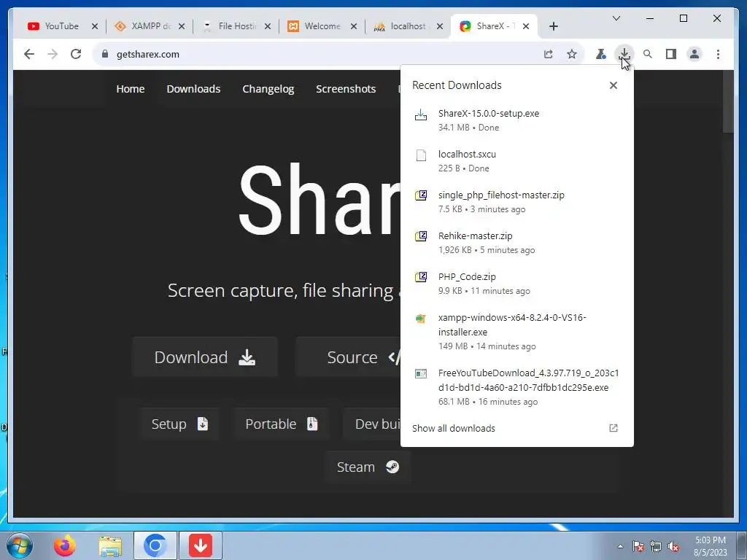The width and height of the screenshot is (747, 560).
Task: Open the side panel icon
Action: click(x=671, y=54)
